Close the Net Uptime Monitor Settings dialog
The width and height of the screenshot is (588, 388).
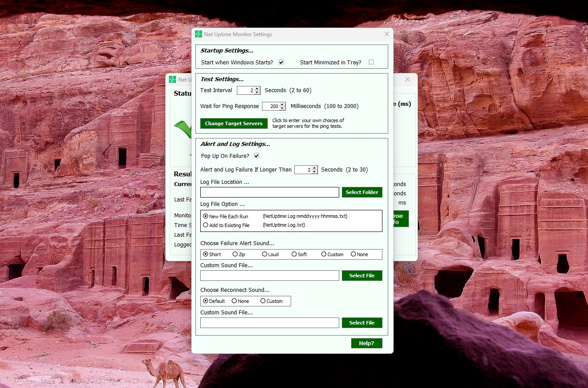tap(387, 34)
